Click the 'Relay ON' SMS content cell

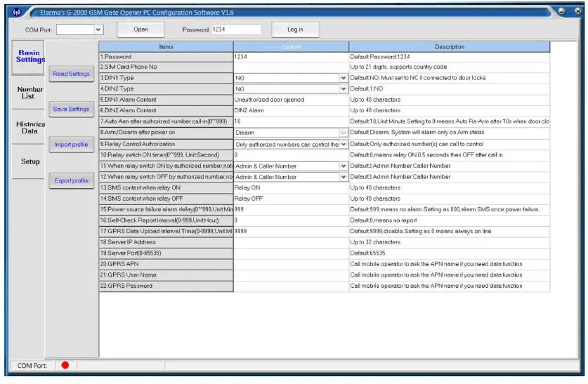291,187
